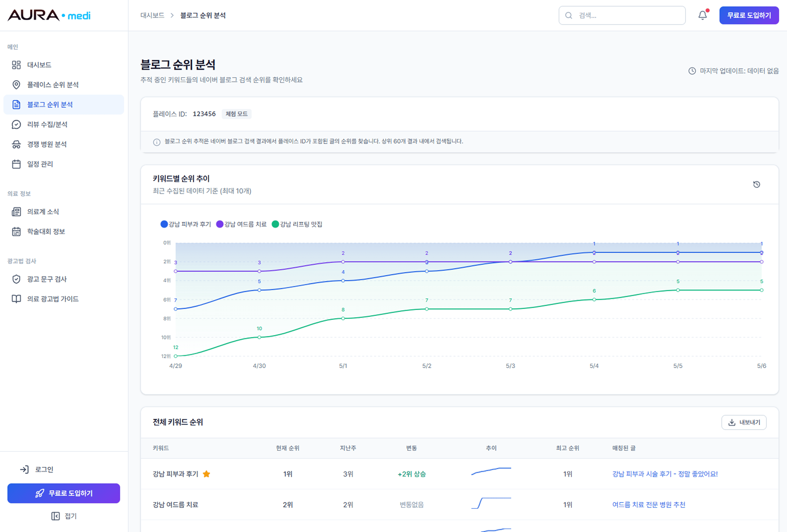Click the 매칭된 글 column header
Image resolution: width=787 pixels, height=532 pixels.
tap(624, 448)
